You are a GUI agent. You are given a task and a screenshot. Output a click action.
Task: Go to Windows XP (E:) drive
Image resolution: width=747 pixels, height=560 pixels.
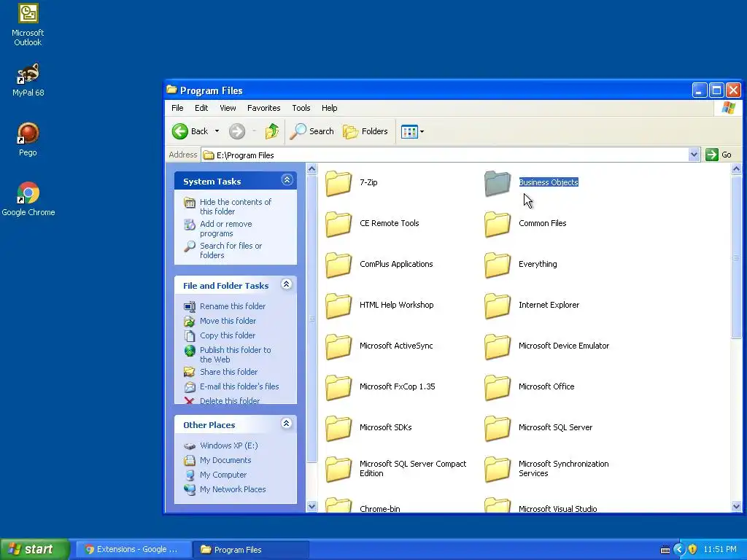[x=220, y=446]
